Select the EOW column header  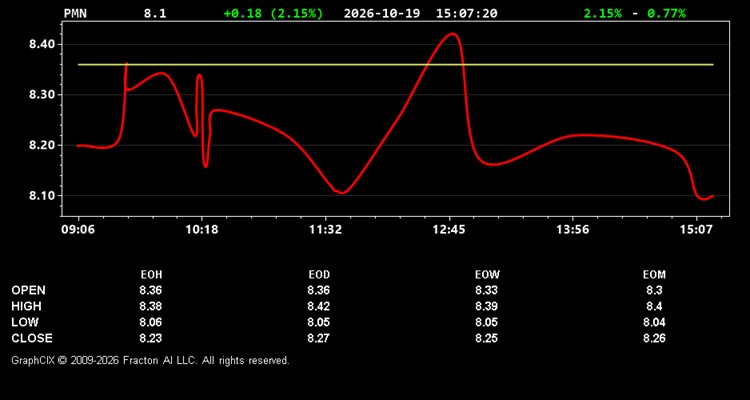(487, 275)
